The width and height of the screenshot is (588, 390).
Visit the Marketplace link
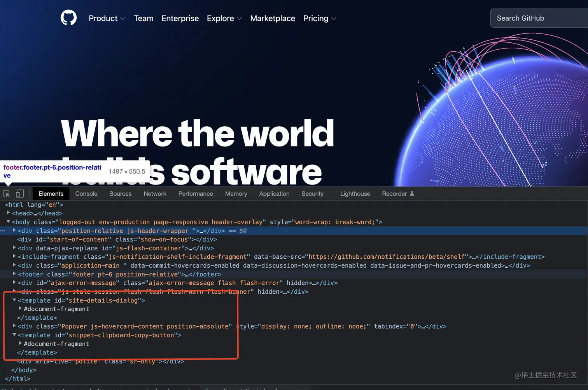coord(273,18)
